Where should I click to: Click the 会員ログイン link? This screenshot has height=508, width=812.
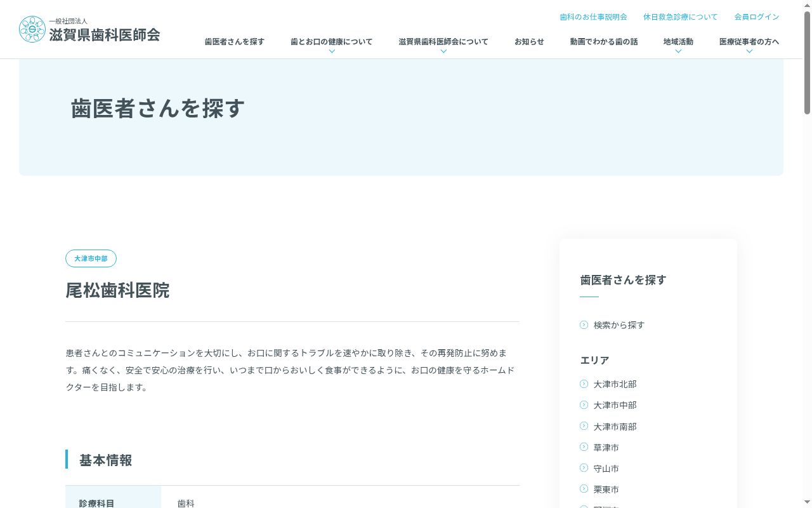[757, 17]
